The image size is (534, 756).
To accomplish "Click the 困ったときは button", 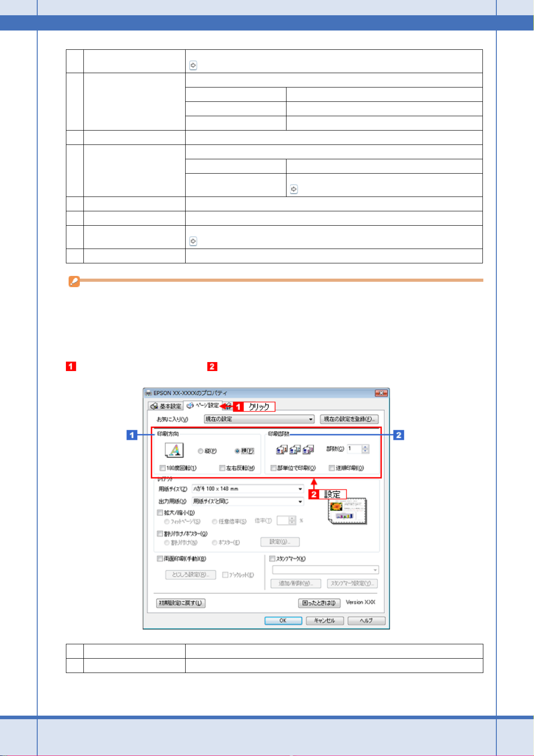I will 319,603.
